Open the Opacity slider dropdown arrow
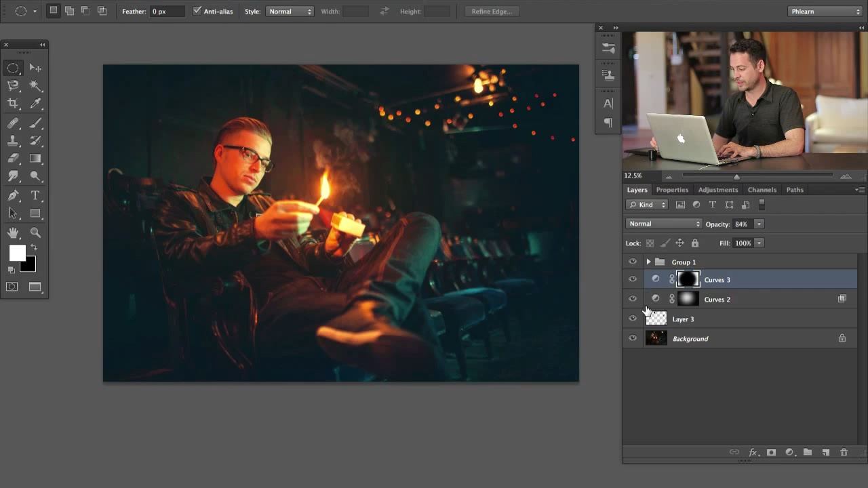This screenshot has height=488, width=868. pyautogui.click(x=759, y=224)
